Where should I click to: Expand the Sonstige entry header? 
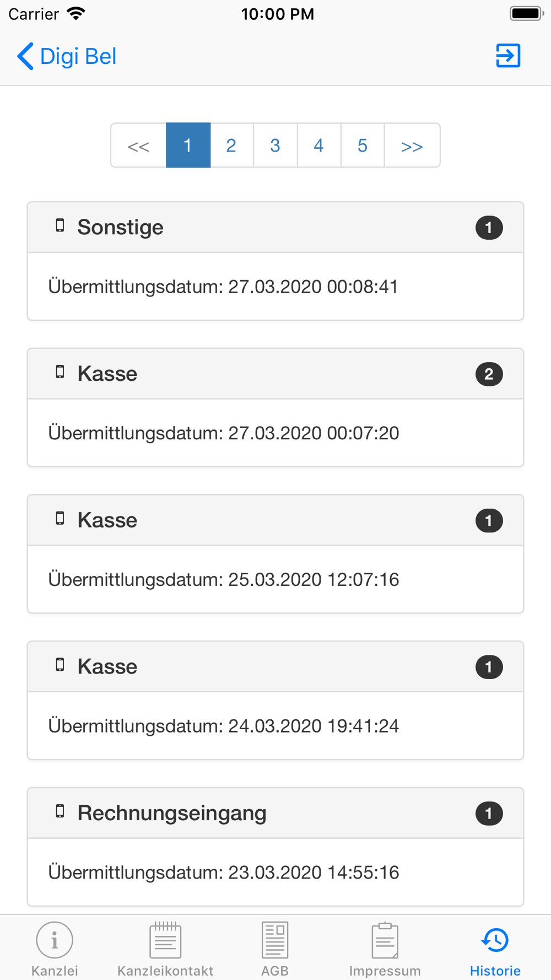[x=275, y=228]
